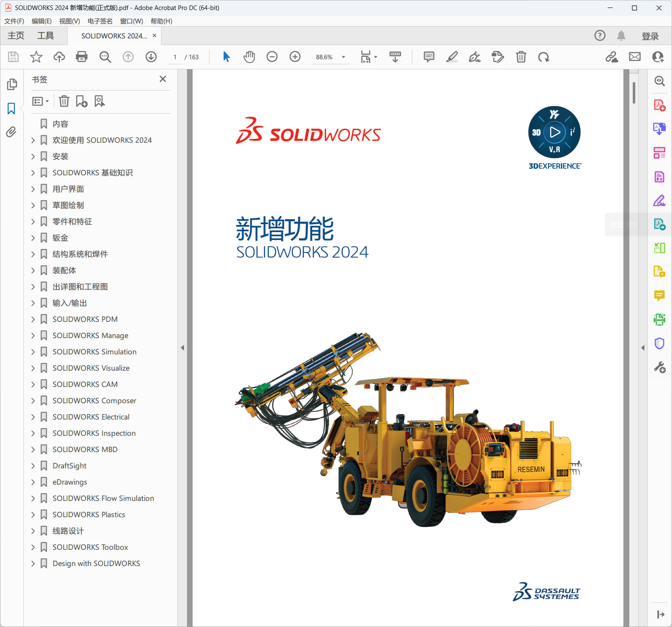Switch to the 主页 tab
This screenshot has height=627, width=672.
(x=16, y=36)
